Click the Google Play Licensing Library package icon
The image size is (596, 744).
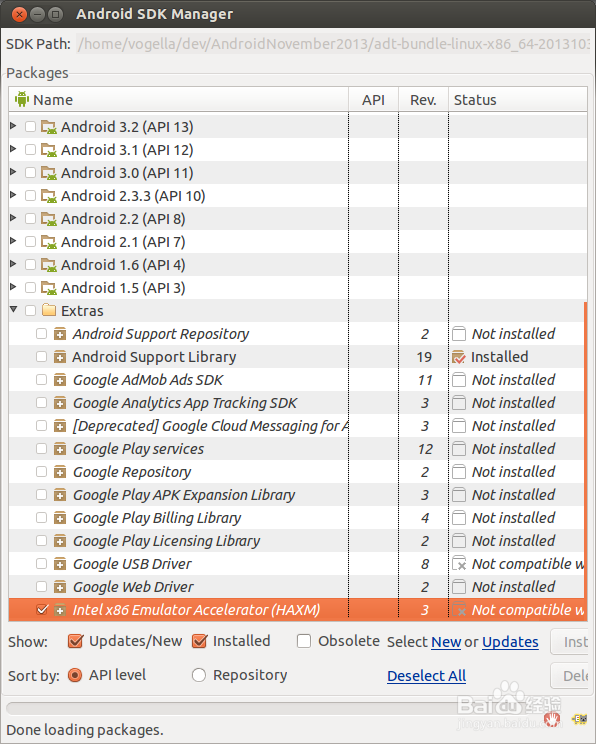[60, 541]
